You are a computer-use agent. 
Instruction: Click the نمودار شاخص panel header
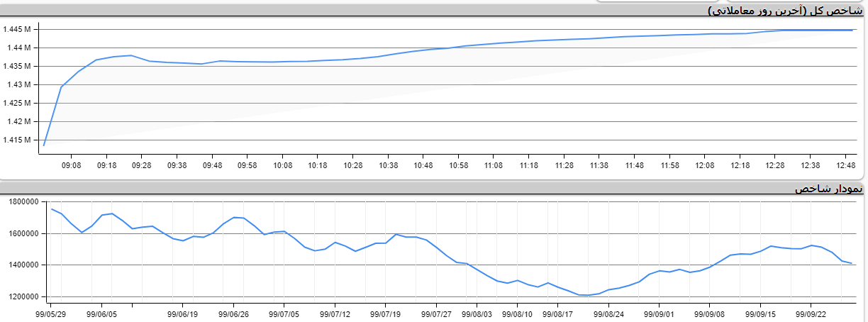coord(828,189)
